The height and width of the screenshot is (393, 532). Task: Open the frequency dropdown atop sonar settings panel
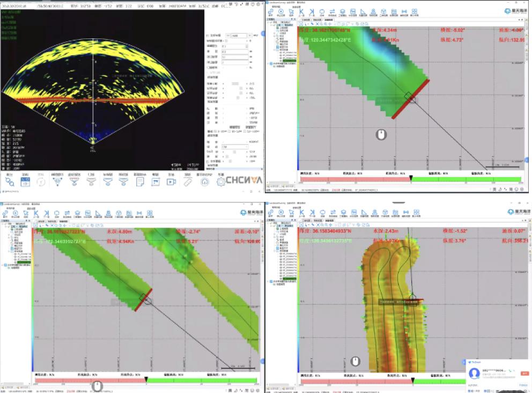point(237,35)
